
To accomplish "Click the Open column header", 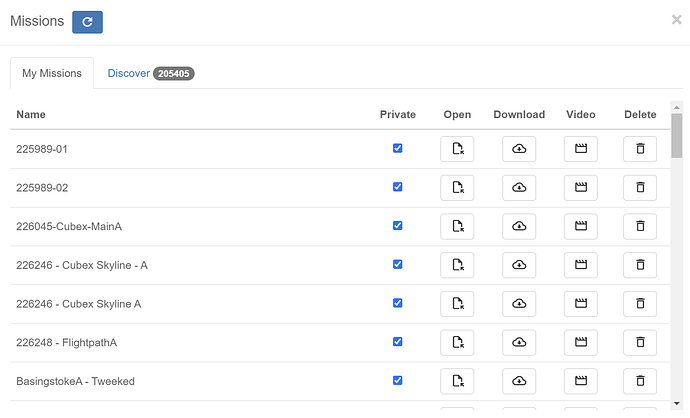I will click(x=457, y=114).
